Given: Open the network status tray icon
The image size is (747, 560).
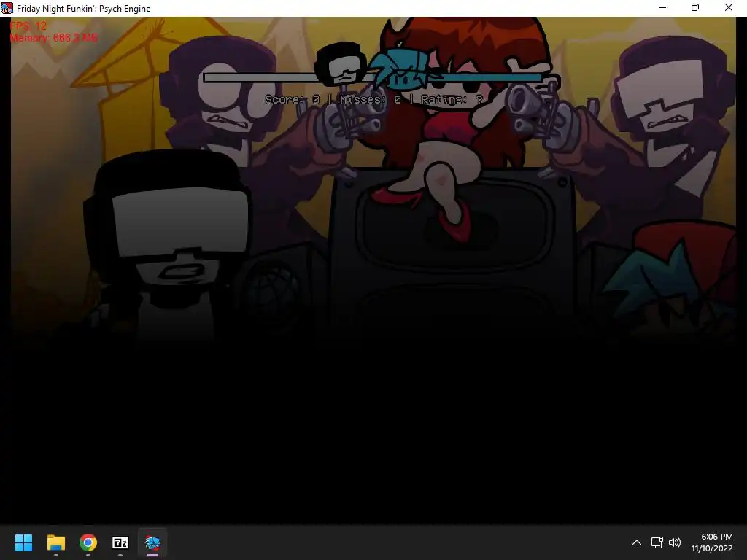Looking at the screenshot, I should point(657,542).
